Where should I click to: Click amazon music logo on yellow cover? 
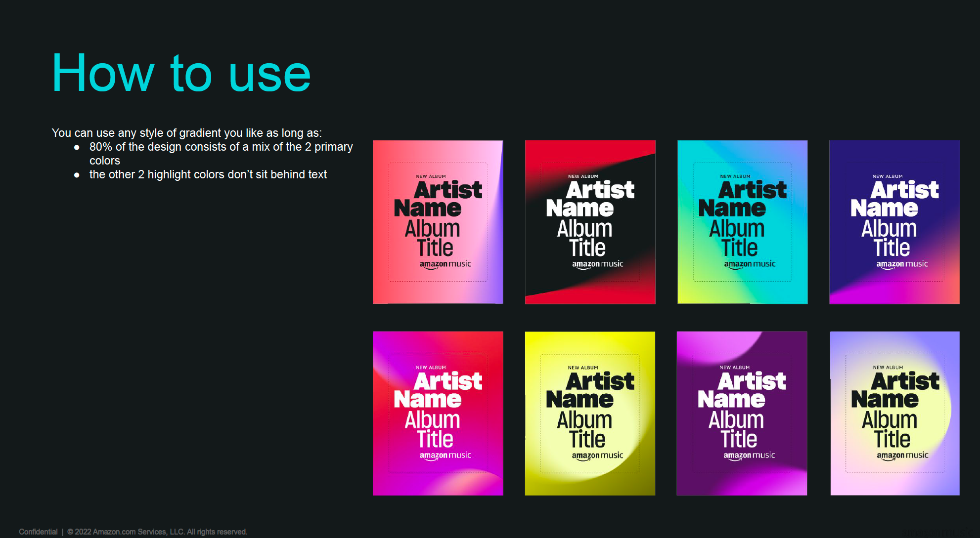point(597,455)
